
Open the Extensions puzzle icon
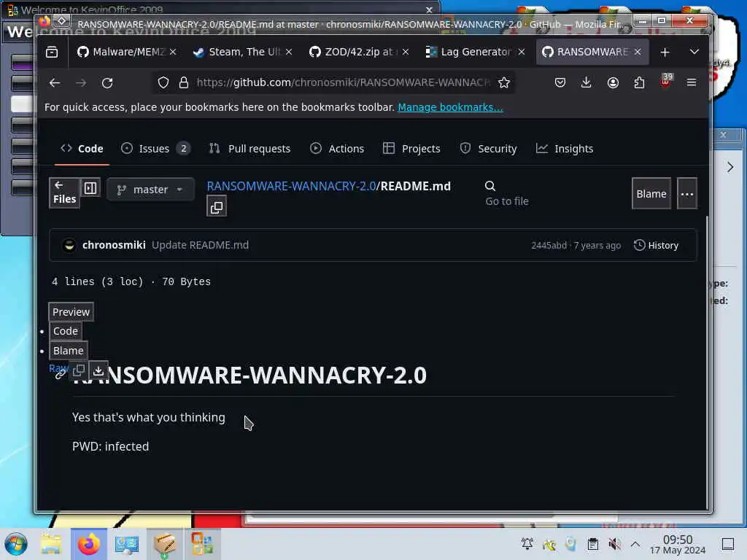(639, 83)
